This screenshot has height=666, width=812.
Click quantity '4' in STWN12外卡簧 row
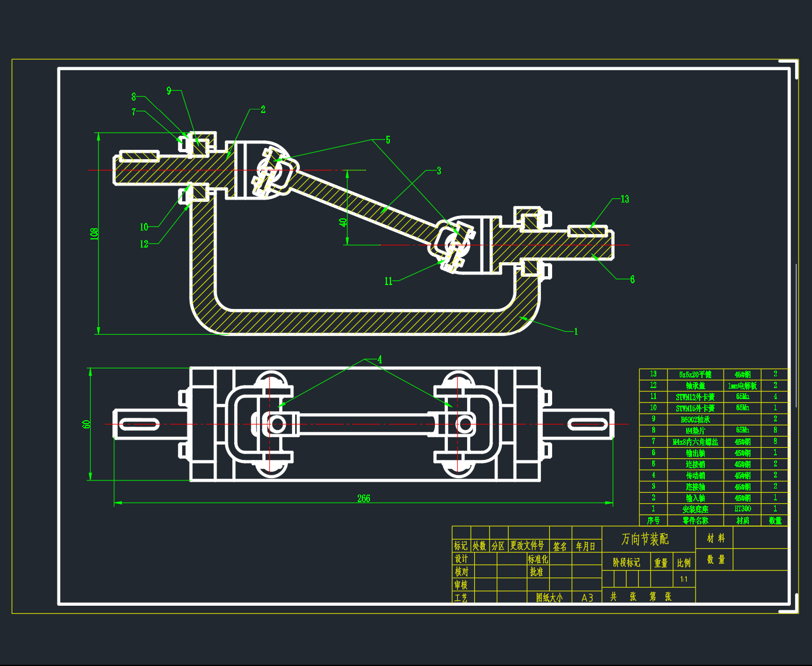tap(776, 397)
